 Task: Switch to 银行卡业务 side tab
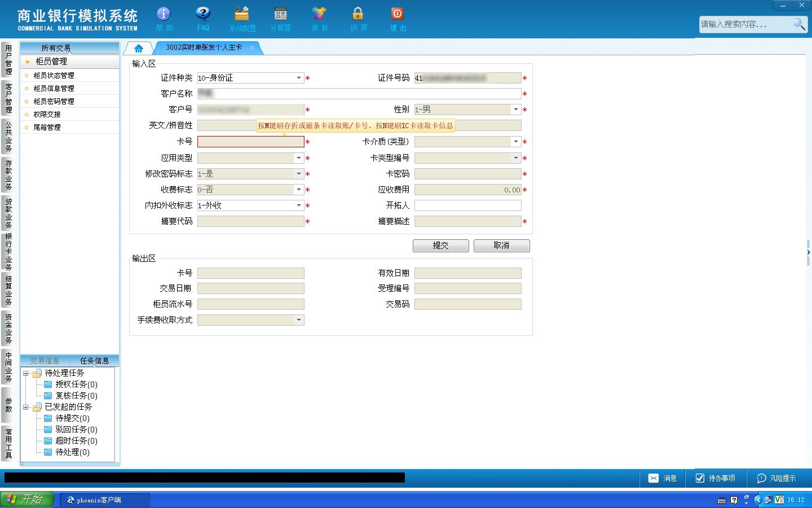point(8,252)
